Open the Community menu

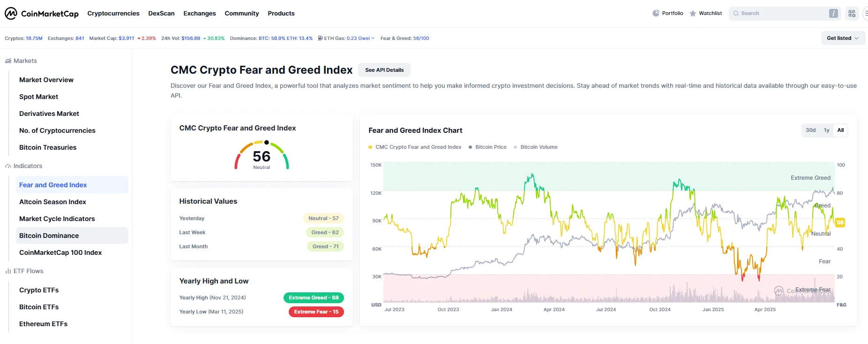coord(242,13)
